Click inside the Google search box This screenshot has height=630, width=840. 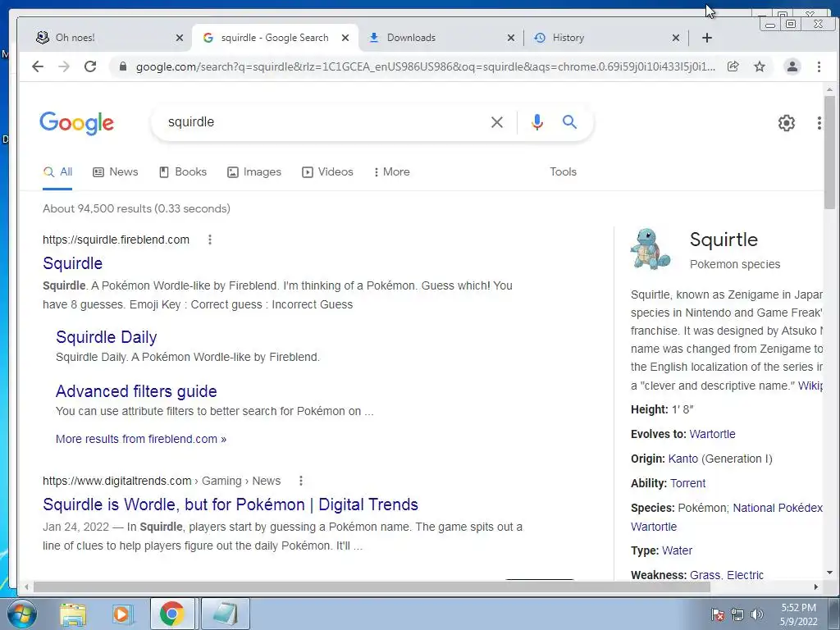pos(322,122)
